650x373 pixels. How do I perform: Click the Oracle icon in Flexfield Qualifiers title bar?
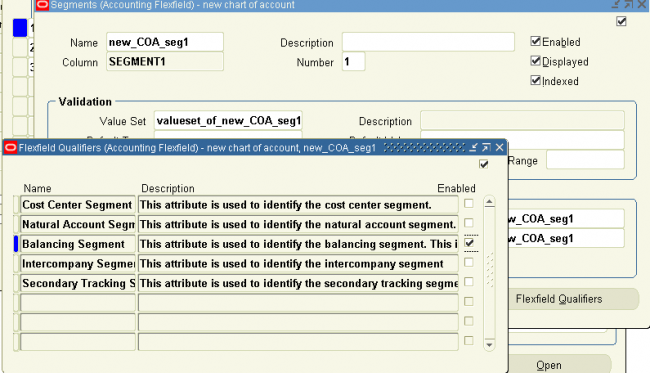pyautogui.click(x=10, y=148)
